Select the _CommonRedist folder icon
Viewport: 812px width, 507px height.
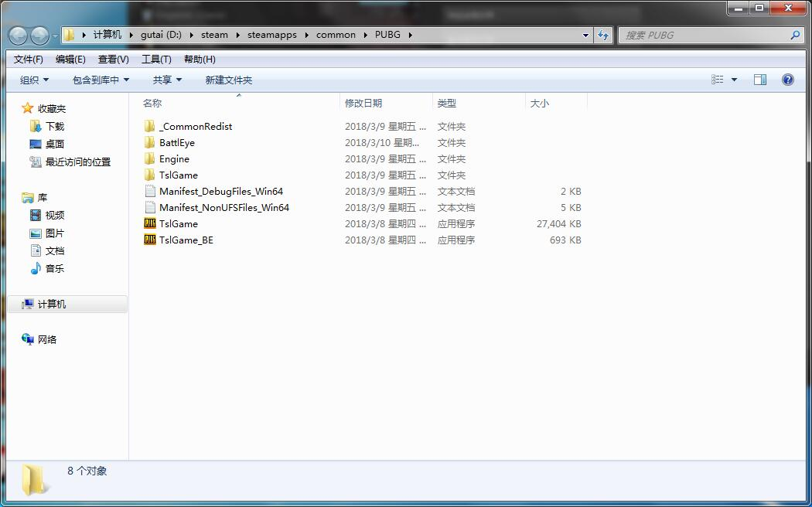150,126
